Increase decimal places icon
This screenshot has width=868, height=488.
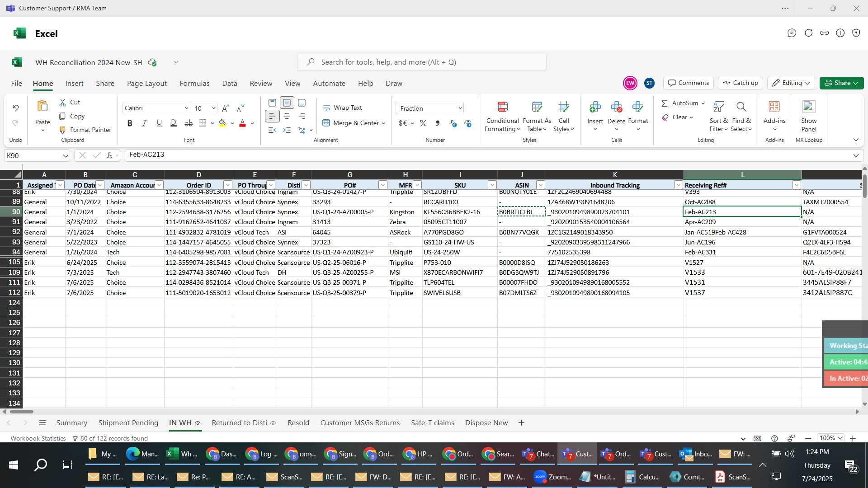click(453, 123)
